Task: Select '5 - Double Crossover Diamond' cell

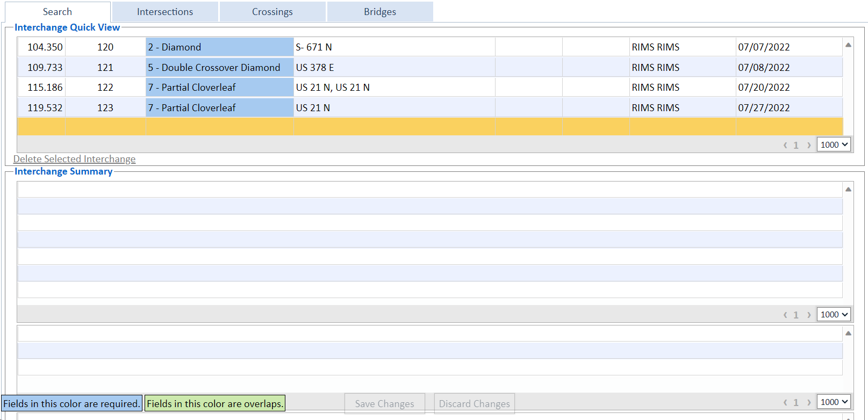Action: coord(219,67)
